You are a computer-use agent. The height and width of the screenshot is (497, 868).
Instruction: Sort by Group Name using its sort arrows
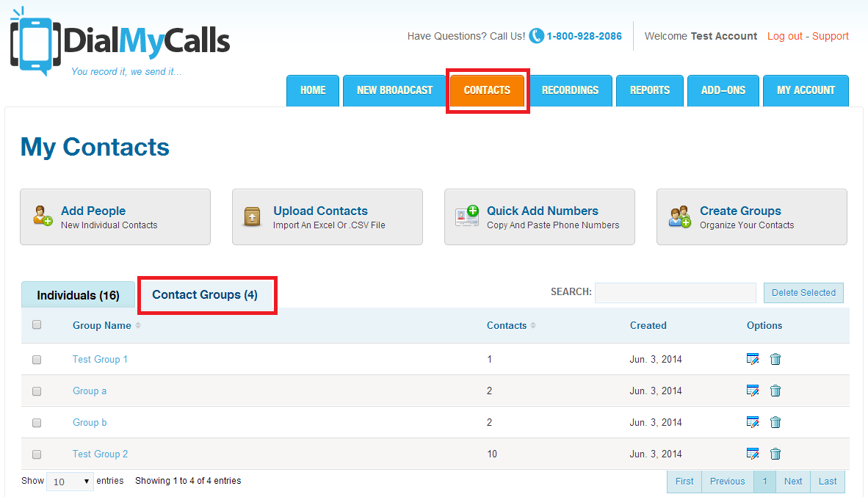(138, 325)
